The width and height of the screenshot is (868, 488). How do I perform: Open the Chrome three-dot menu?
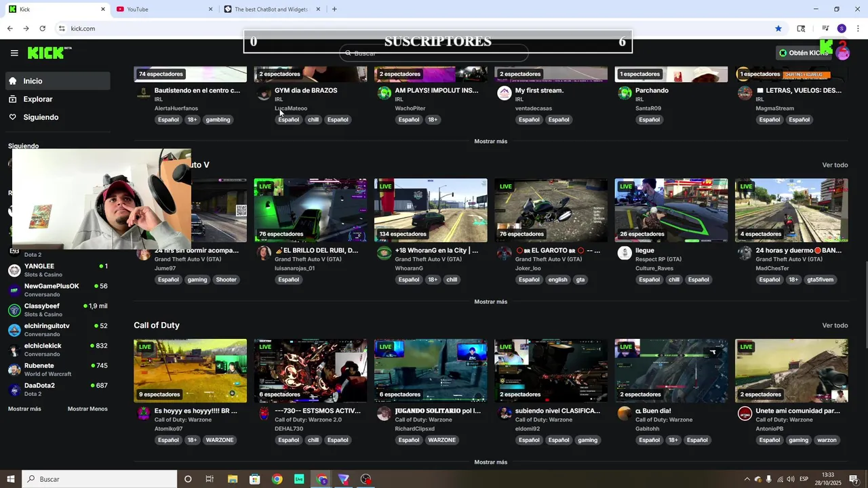(x=858, y=28)
